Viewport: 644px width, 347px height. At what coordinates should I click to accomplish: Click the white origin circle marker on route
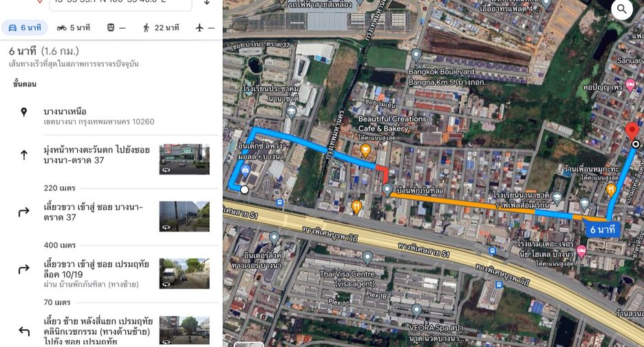click(244, 190)
